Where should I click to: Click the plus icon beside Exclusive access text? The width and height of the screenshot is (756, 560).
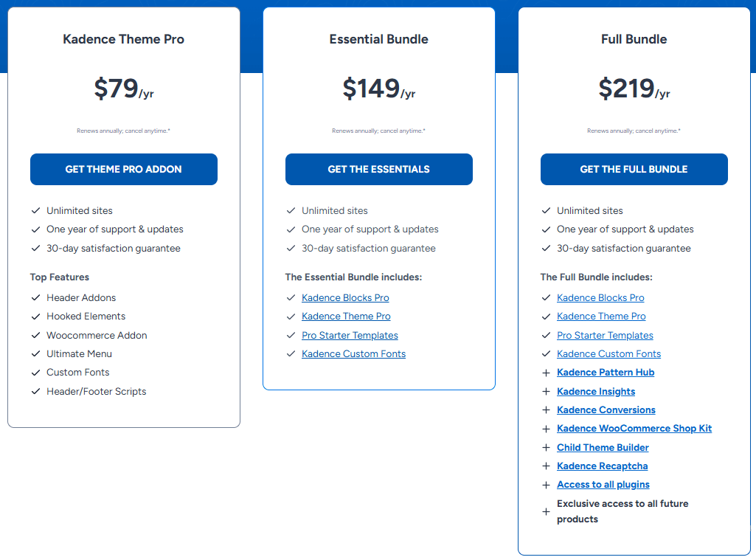546,511
